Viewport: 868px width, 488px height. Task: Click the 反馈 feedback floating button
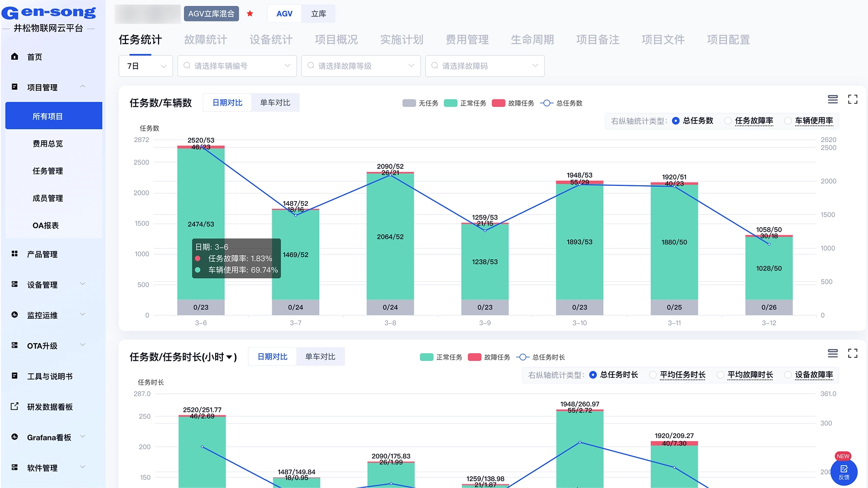844,472
